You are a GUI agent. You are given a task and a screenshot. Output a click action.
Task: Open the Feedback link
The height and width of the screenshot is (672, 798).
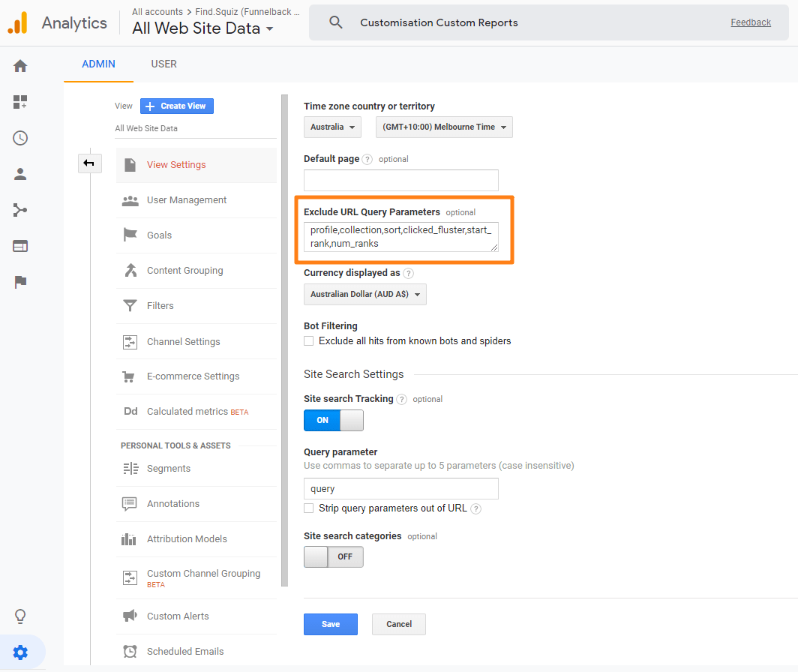tap(751, 22)
